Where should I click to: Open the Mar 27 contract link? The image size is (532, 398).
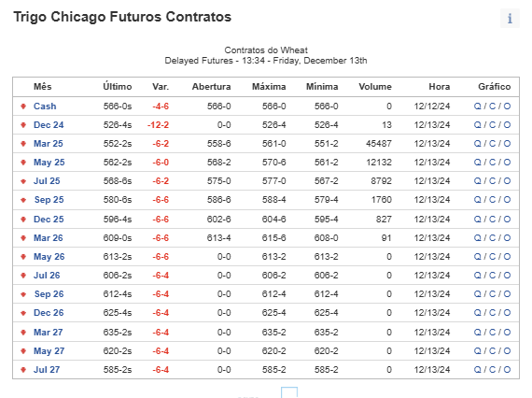[49, 333]
